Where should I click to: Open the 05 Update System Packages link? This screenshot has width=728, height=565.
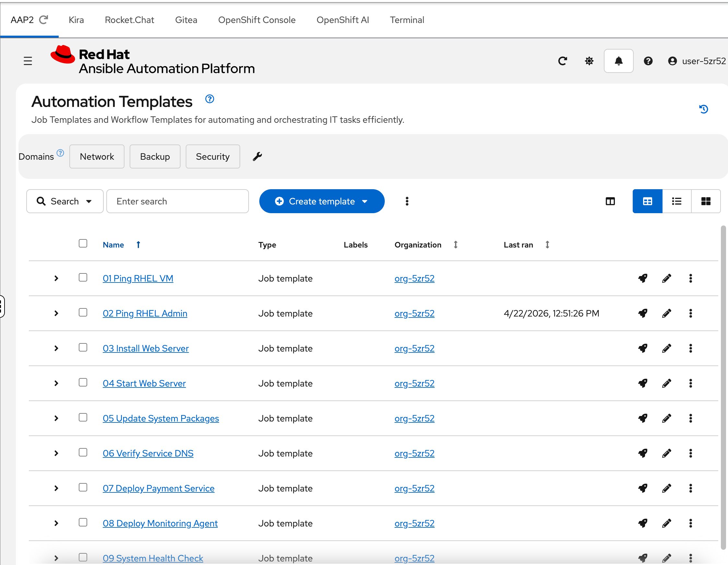tap(161, 418)
